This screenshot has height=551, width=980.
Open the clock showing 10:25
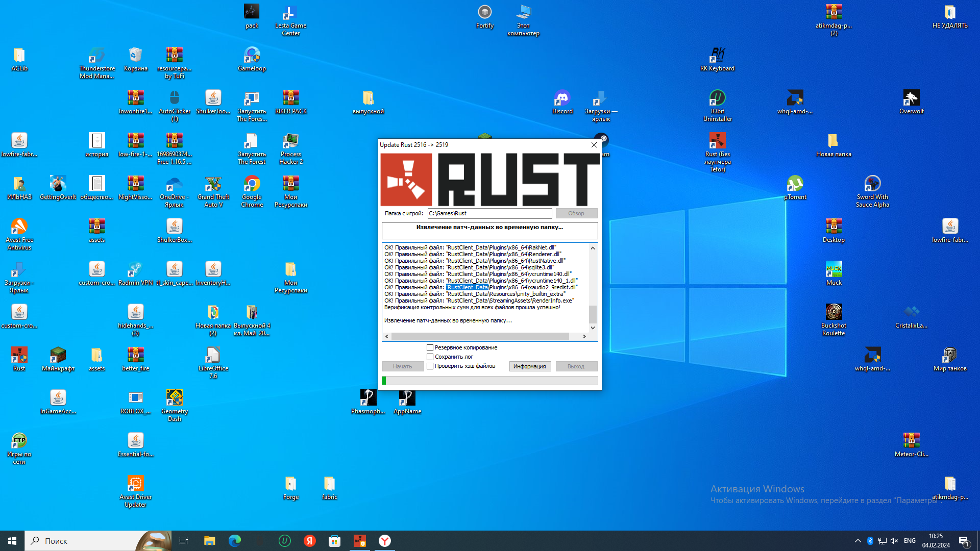pos(936,541)
